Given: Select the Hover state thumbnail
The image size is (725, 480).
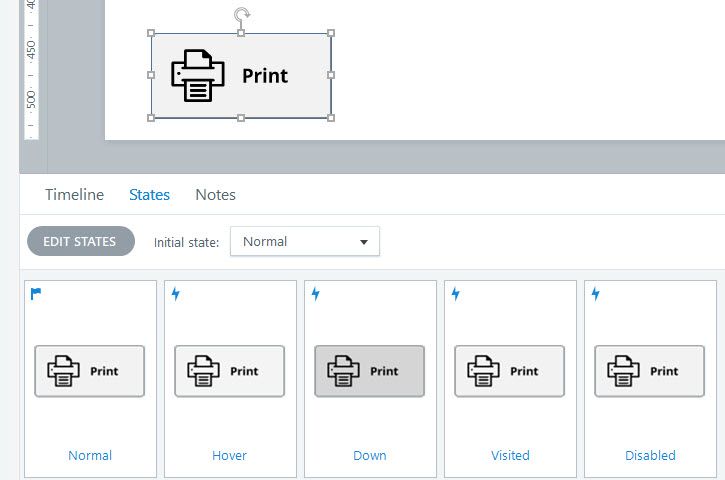Looking at the screenshot, I should tap(230, 371).
